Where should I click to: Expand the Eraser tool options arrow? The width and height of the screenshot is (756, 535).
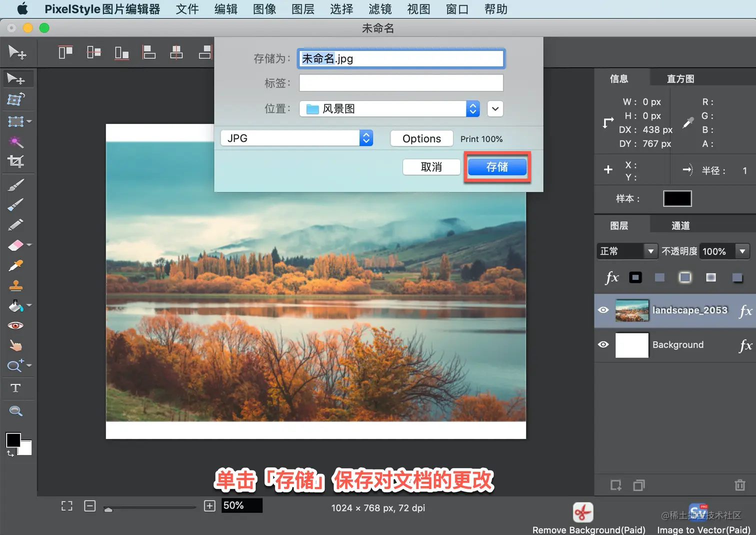pyautogui.click(x=29, y=245)
